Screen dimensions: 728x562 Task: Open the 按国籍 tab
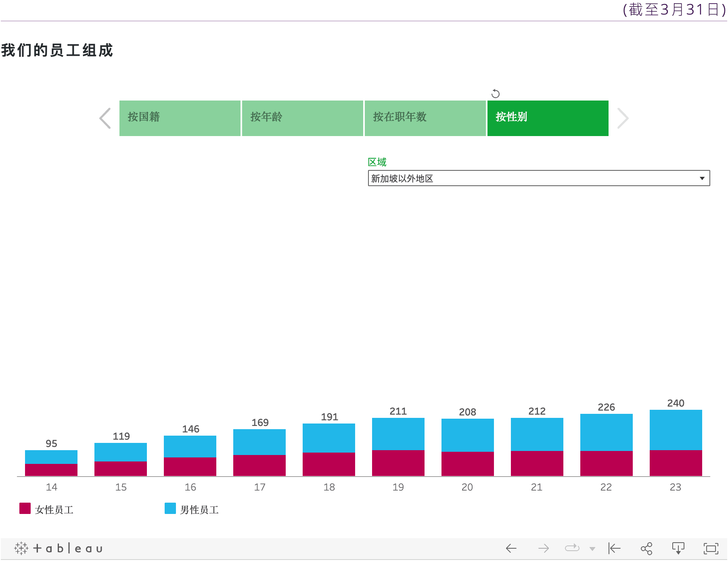180,118
